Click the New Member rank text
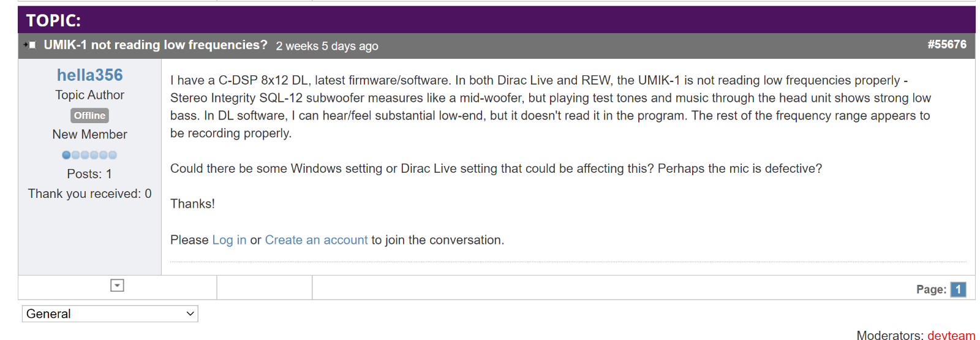The width and height of the screenshot is (980, 340). point(89,134)
